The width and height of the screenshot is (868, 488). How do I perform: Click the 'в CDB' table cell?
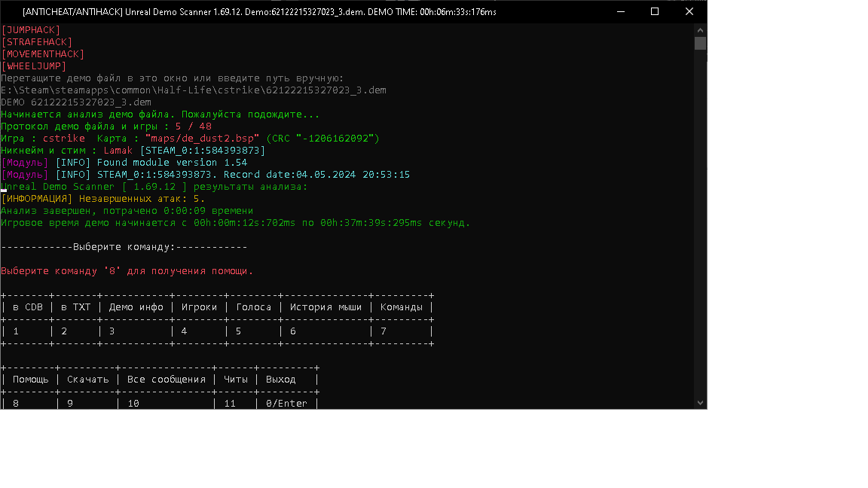click(28, 307)
